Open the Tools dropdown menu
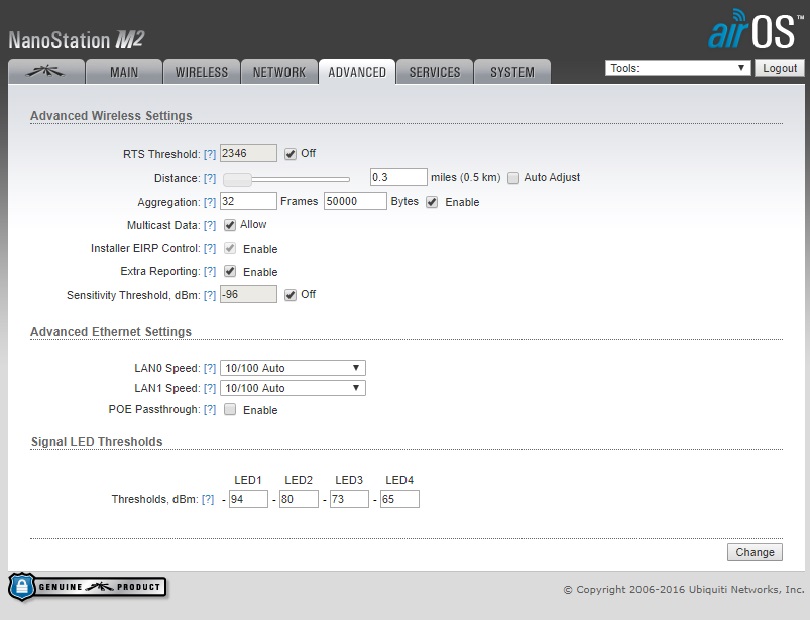The height and width of the screenshot is (620, 810). [677, 68]
